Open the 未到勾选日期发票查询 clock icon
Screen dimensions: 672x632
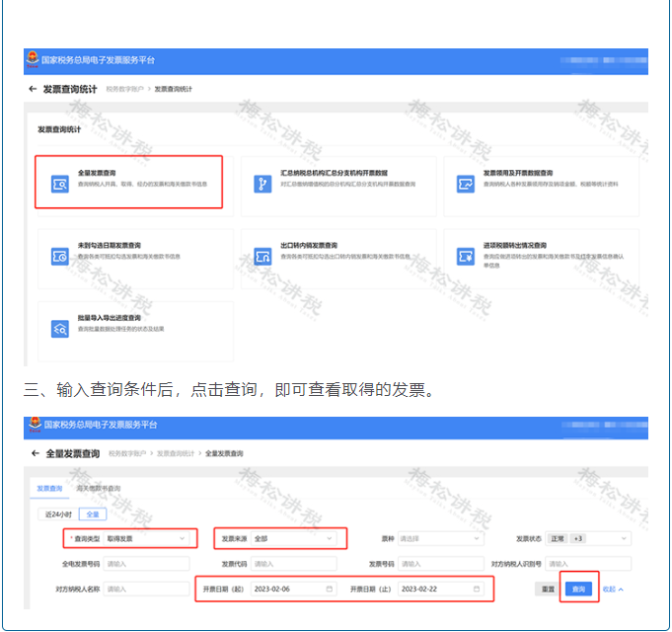pos(60,257)
